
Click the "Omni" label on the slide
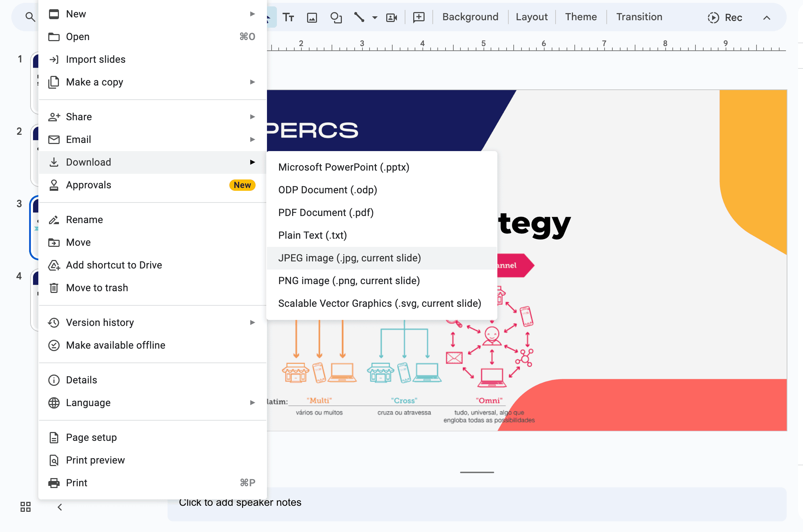coord(489,400)
